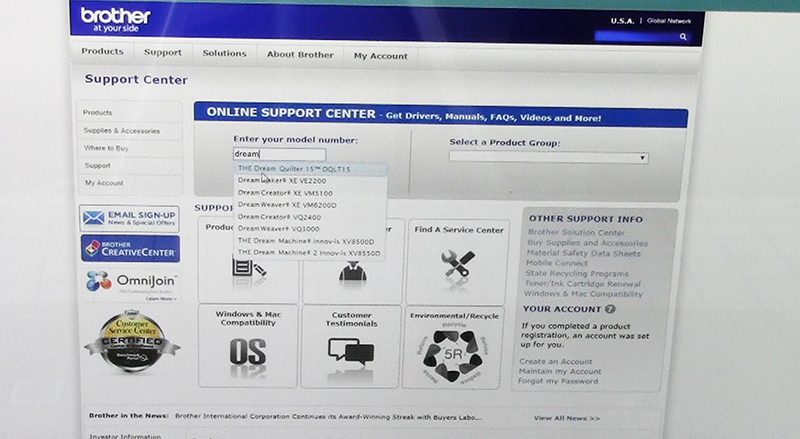800x439 pixels.
Task: Select Supplies & Accessories in sidebar
Action: tap(121, 131)
